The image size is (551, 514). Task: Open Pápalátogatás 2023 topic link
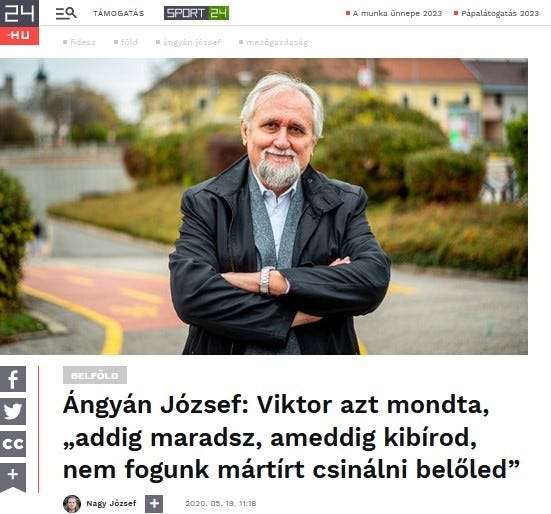496,13
